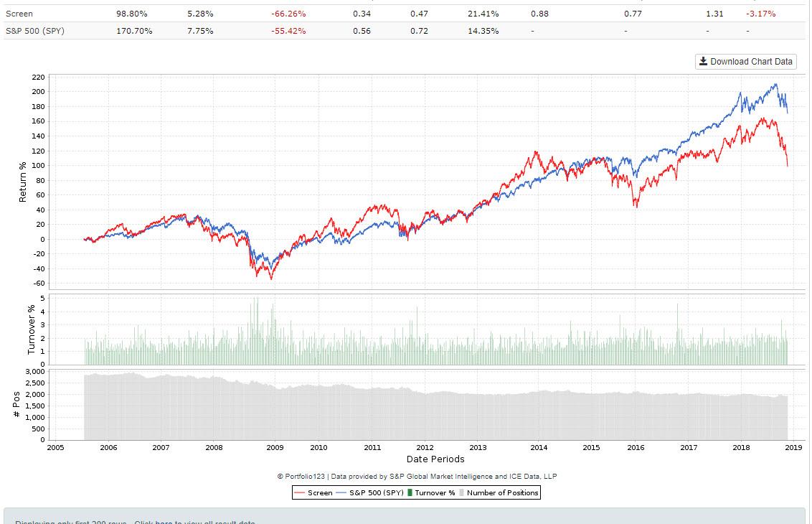Screen dimensions: 812x524
Task: Click the 2012 label on the date axis
Action: pos(425,447)
